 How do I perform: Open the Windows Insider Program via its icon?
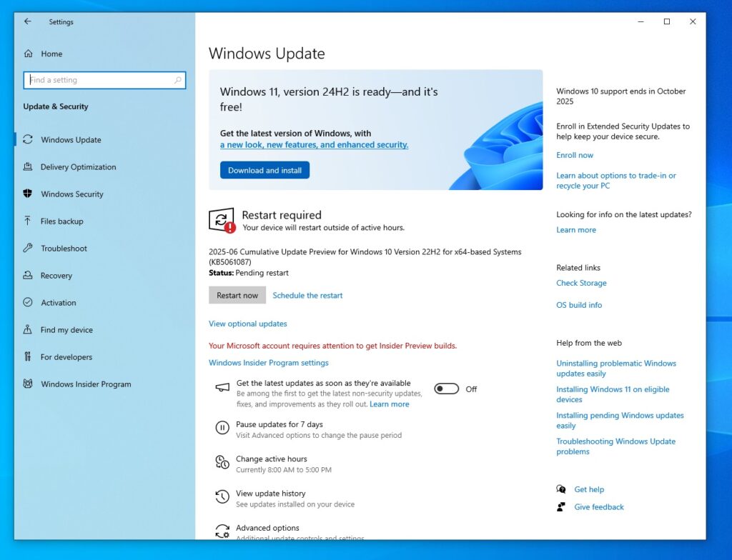click(29, 384)
